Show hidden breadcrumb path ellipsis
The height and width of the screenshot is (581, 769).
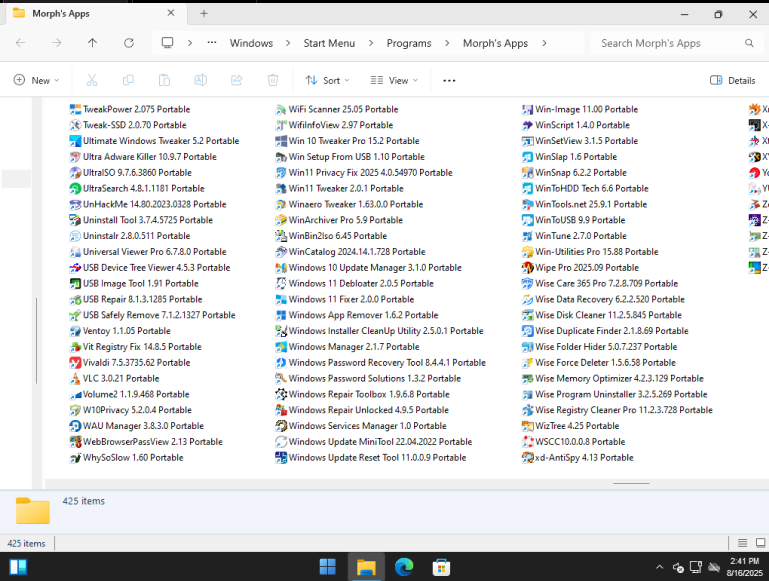coord(212,43)
